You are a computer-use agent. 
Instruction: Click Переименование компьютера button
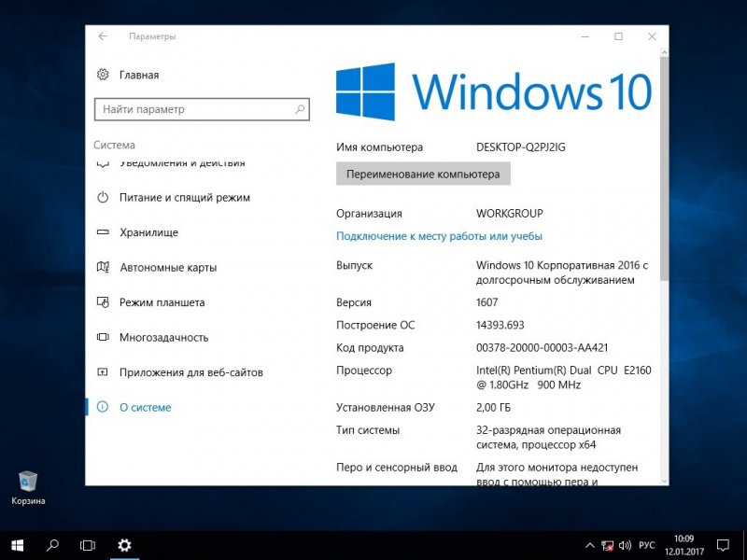click(423, 174)
